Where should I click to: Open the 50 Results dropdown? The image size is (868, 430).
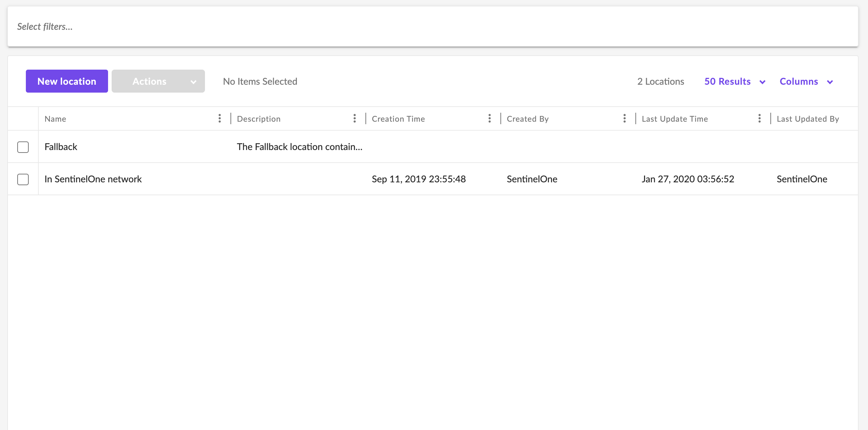734,81
